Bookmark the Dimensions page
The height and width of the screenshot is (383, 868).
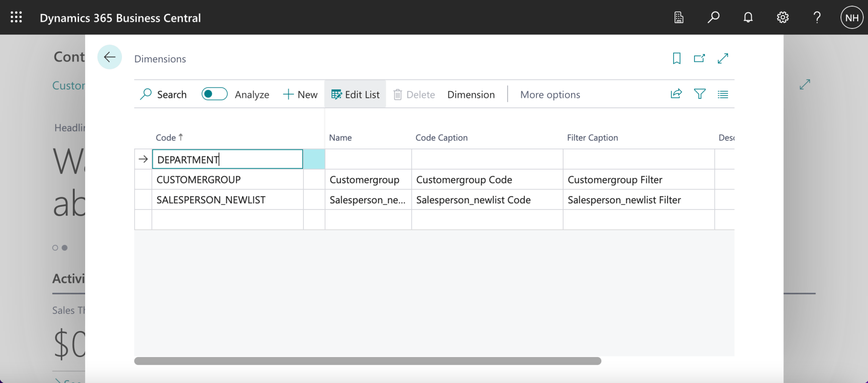tap(677, 58)
